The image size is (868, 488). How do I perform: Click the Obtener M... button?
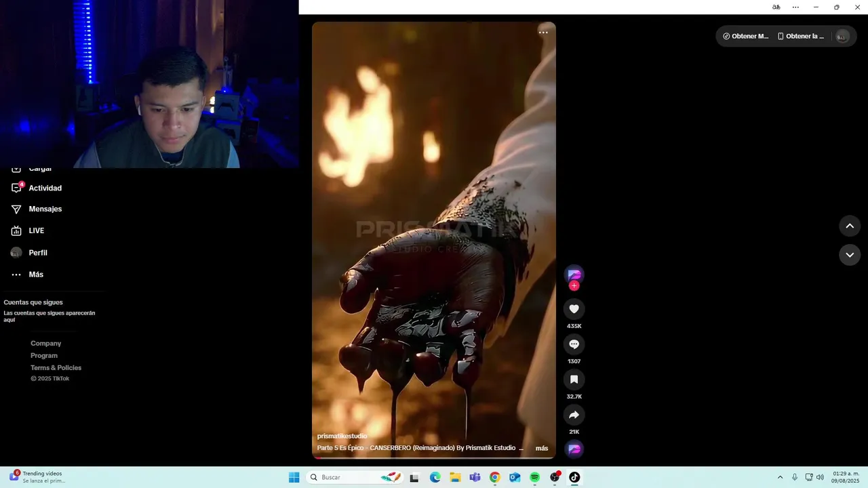(746, 37)
